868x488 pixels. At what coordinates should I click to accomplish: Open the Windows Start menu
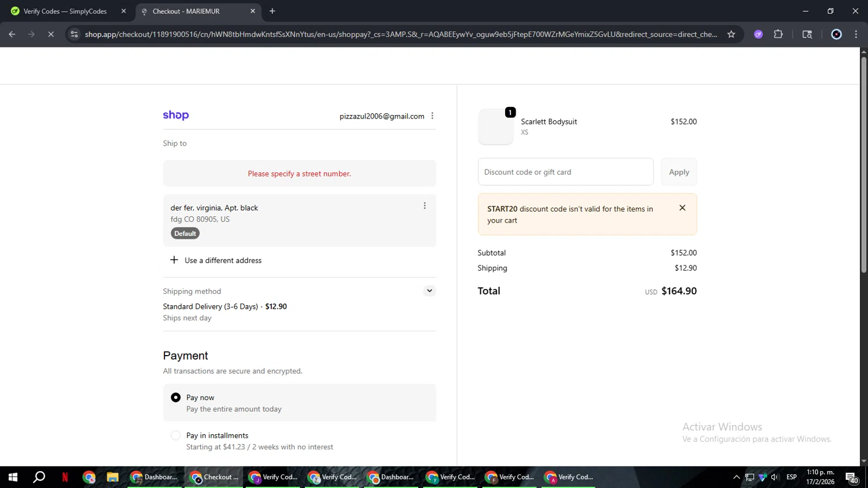tap(13, 477)
